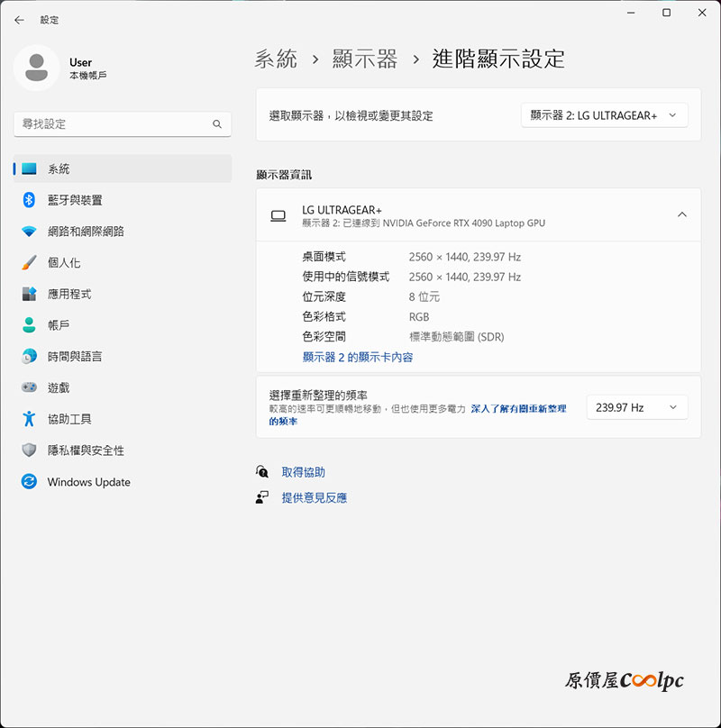The width and height of the screenshot is (721, 728).
Task: Go to 網路和網際網路 settings
Action: point(123,232)
